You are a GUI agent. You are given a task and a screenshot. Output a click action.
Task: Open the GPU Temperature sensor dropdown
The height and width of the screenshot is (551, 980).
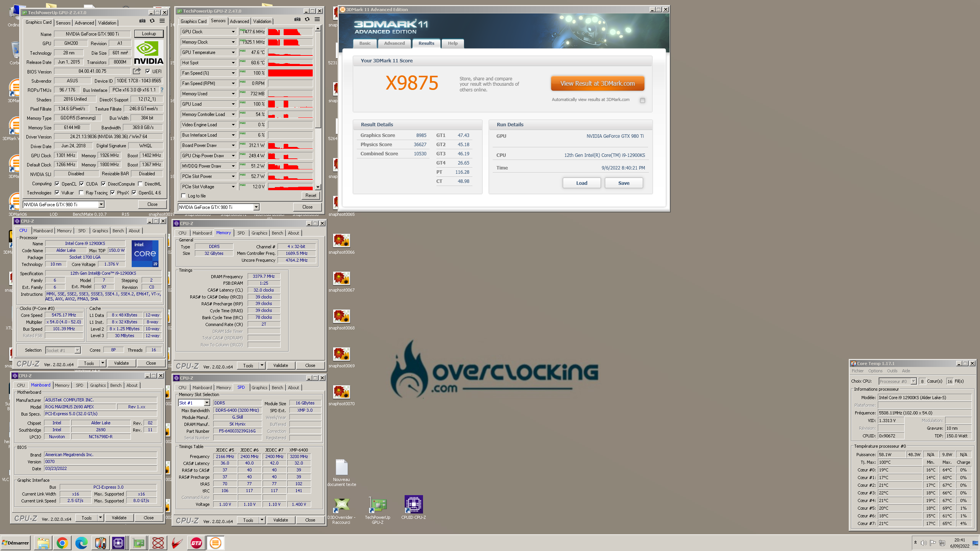[x=233, y=52]
